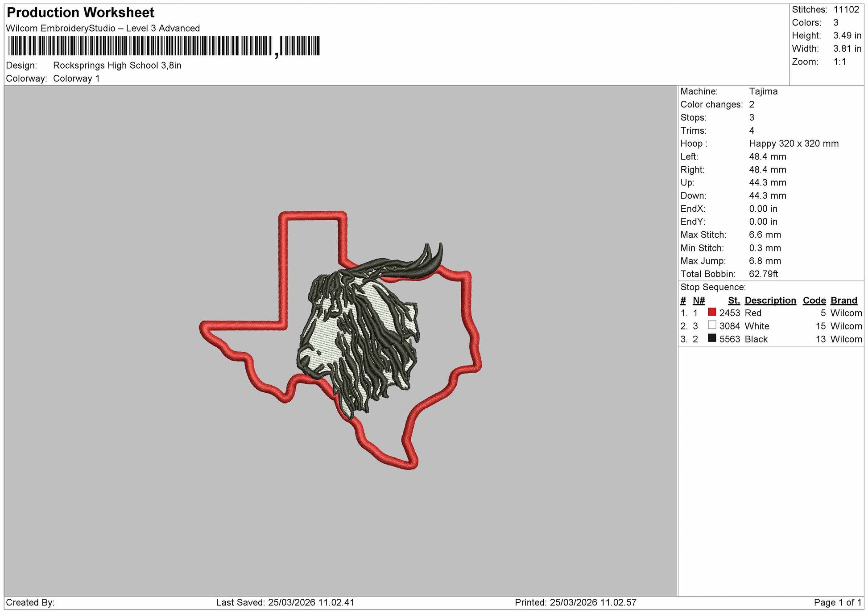Select the 3084 White stop row

tap(771, 326)
